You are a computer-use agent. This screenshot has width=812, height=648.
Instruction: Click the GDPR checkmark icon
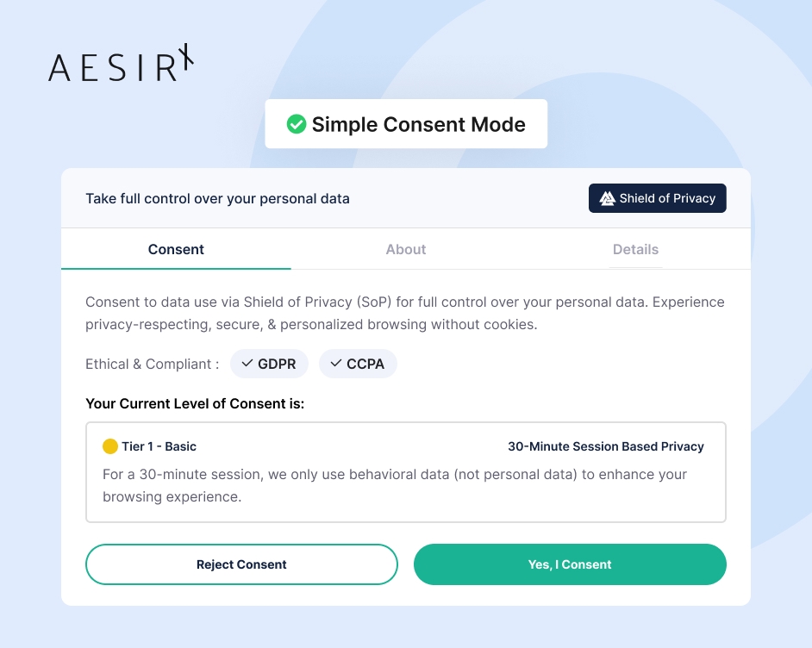point(247,364)
